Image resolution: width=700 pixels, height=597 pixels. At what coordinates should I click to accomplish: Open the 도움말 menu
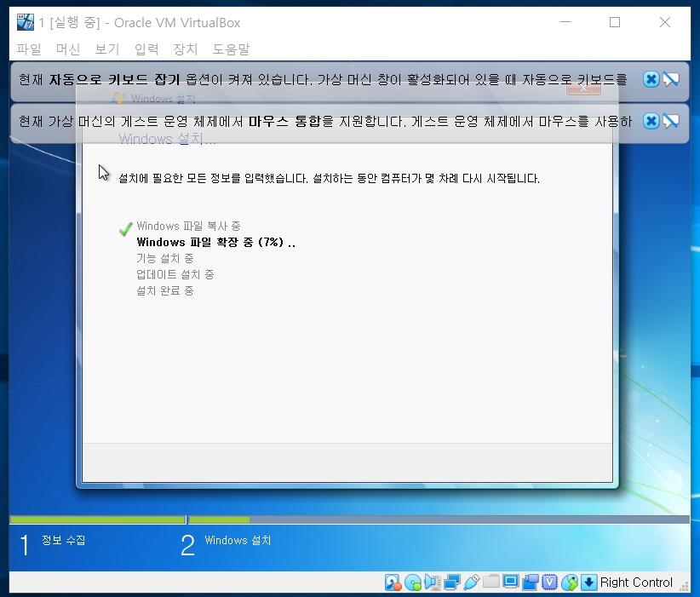(x=231, y=49)
